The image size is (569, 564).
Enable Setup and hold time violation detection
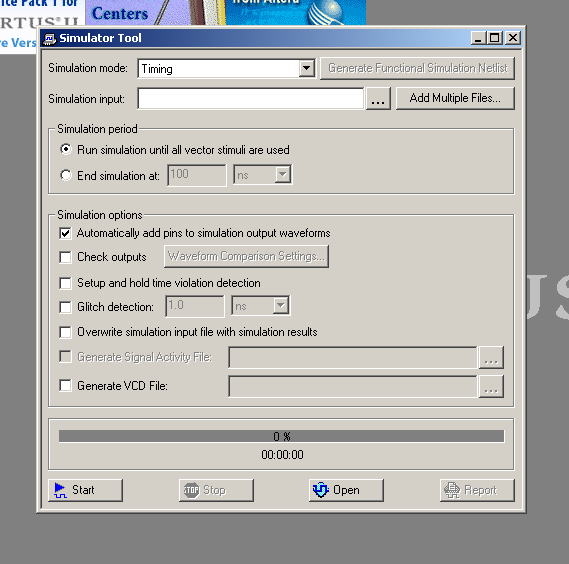point(65,283)
